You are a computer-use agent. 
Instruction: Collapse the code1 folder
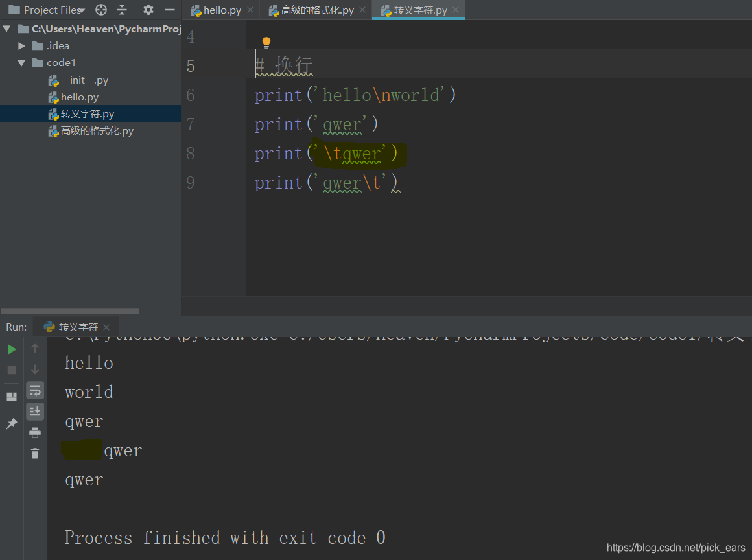[x=21, y=62]
